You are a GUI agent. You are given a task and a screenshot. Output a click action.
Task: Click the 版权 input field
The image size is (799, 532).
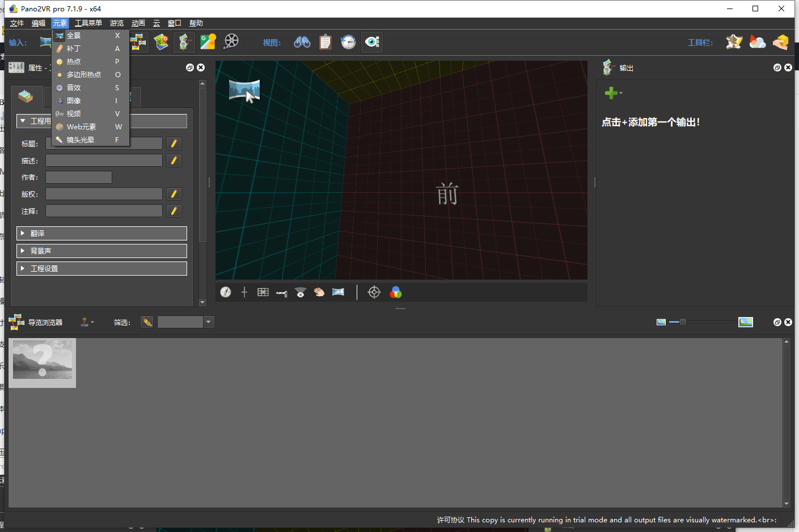pos(104,194)
